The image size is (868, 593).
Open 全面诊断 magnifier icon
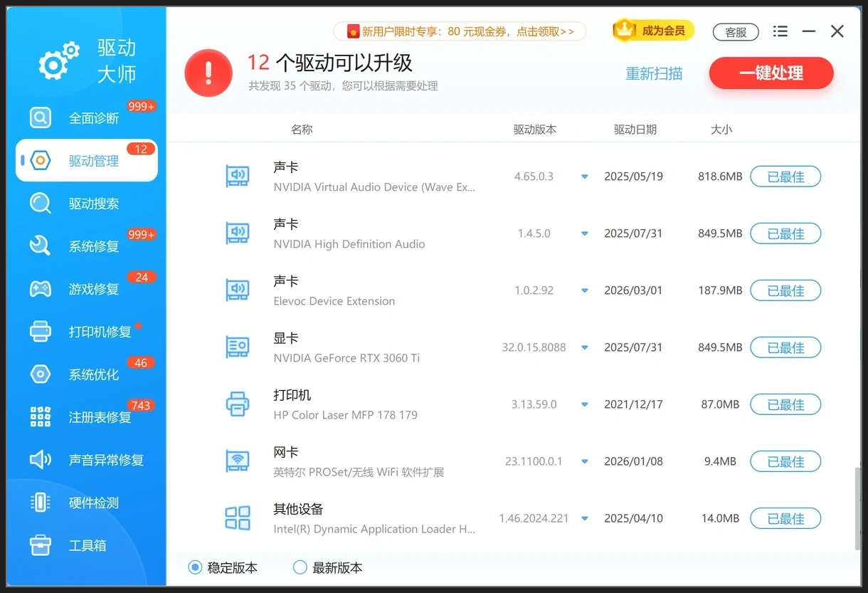(x=41, y=117)
